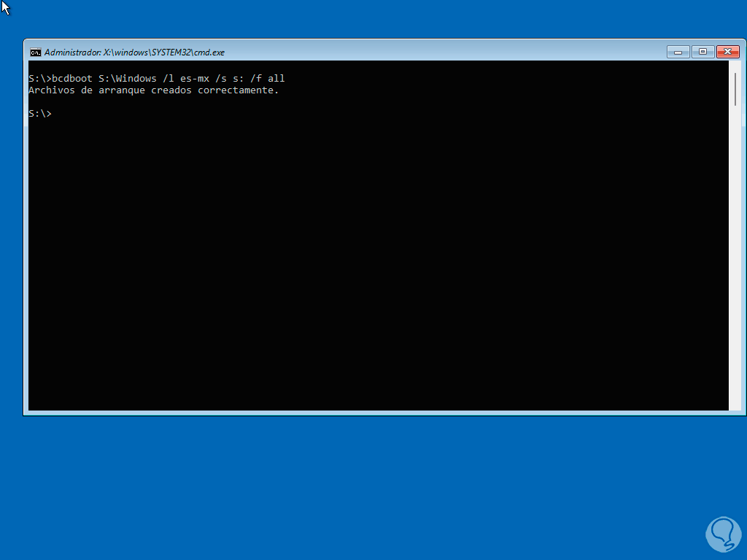The image size is (747, 560).
Task: Click the blank console area to focus it
Action: coord(365,255)
